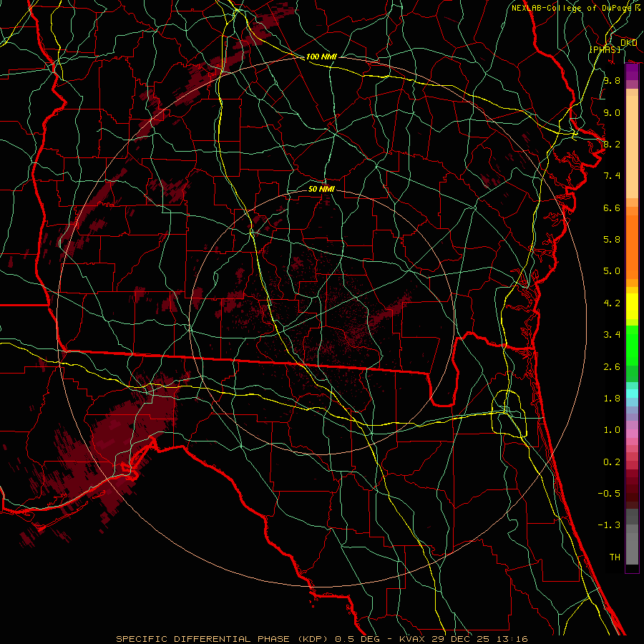644x644 pixels.
Task: Click the -0.5 value on the legend
Action: (x=610, y=494)
